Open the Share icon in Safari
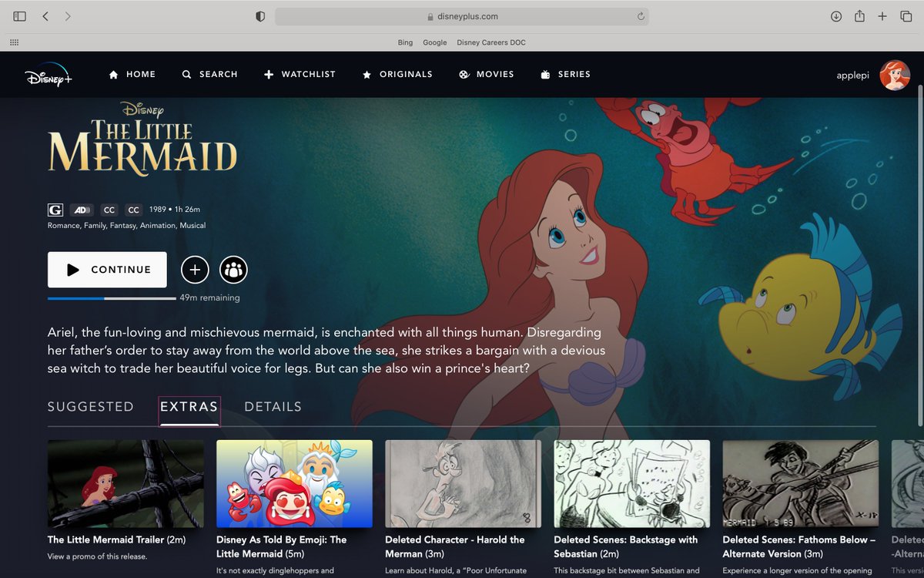This screenshot has height=578, width=924. point(859,16)
